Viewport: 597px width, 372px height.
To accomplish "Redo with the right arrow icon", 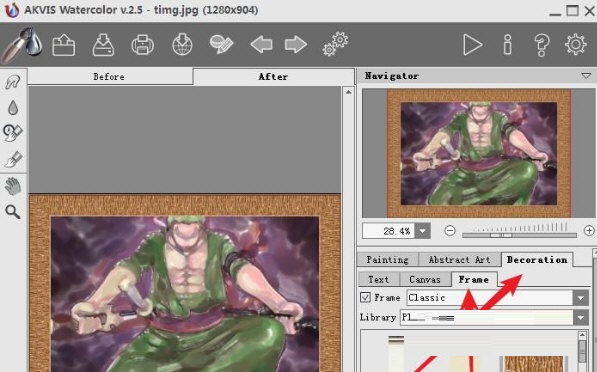I will point(296,45).
